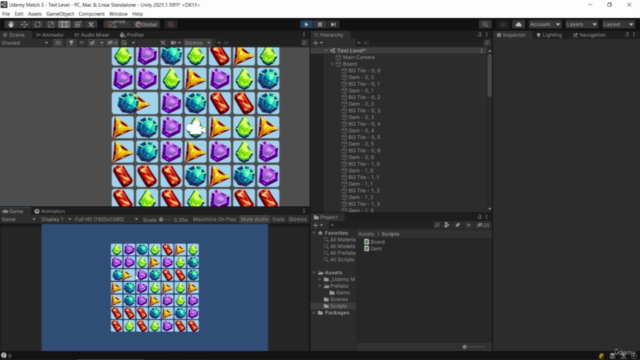Select the Hand tool in toolbar
The image size is (640, 360).
11,24
